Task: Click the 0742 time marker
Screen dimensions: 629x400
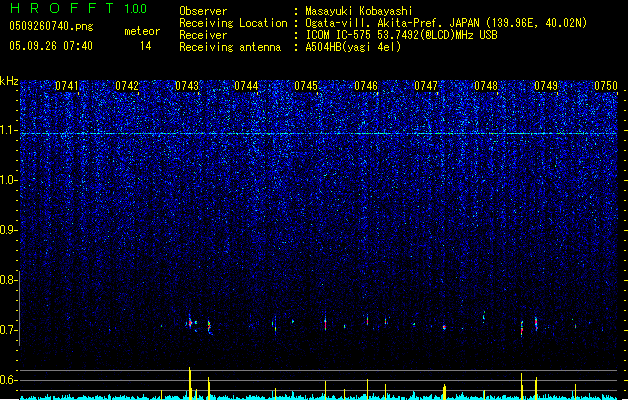Action: pos(127,86)
